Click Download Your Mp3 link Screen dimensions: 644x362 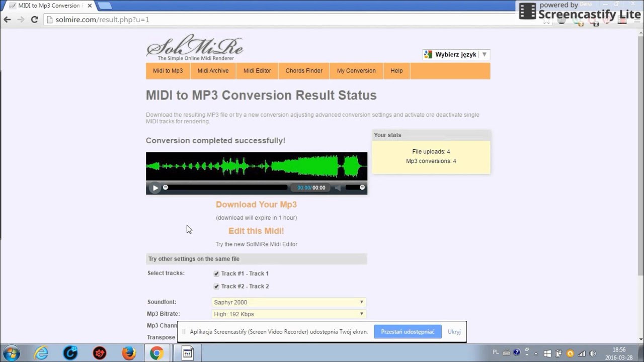(x=256, y=205)
